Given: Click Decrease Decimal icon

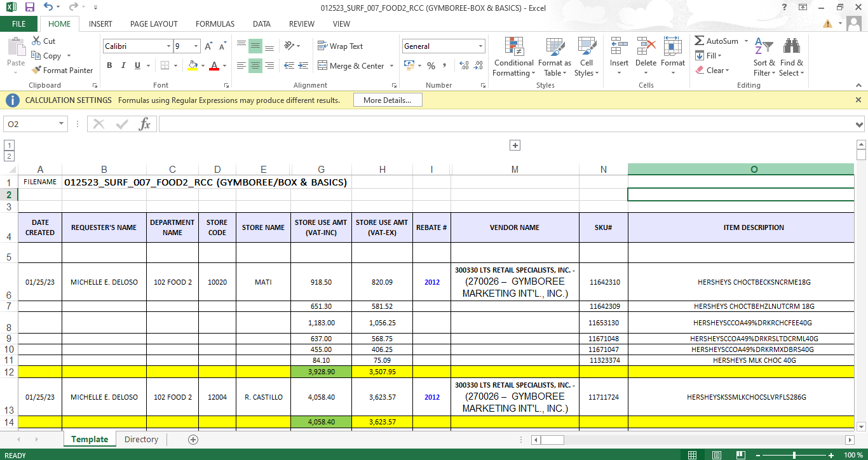Looking at the screenshot, I should click(x=478, y=65).
